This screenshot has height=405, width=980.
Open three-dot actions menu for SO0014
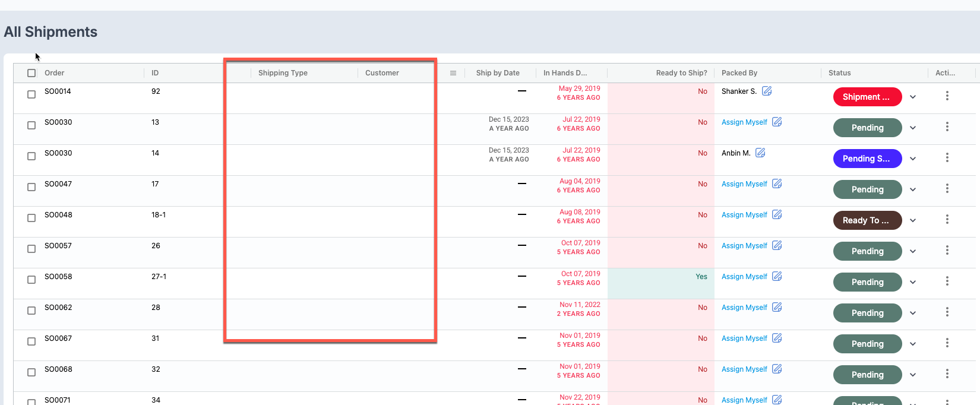[x=947, y=96]
